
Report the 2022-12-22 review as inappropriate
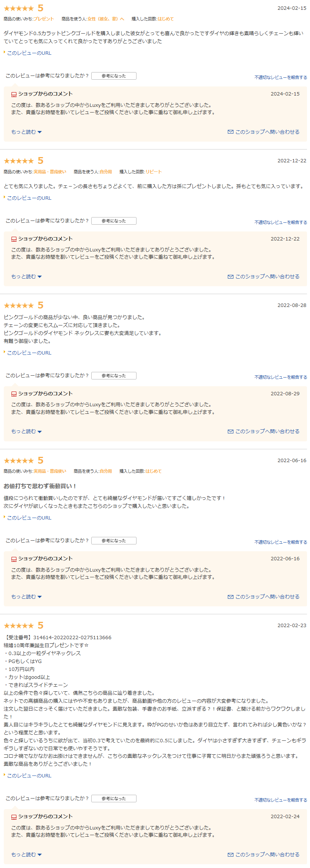tap(281, 222)
